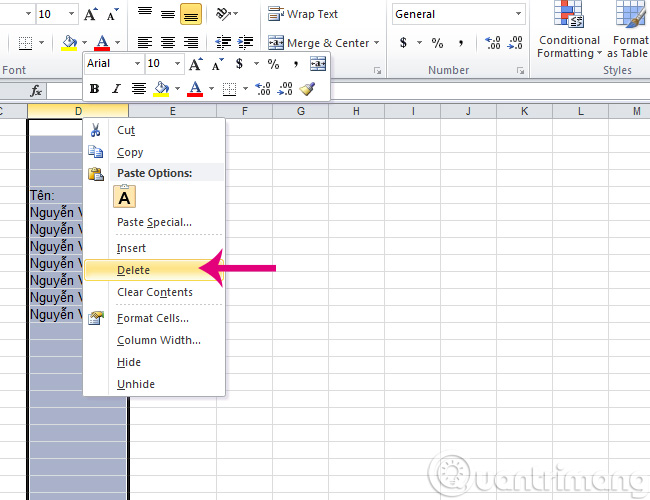The width and height of the screenshot is (650, 500).
Task: Toggle Wrap Text in the ribbon
Action: pyautogui.click(x=303, y=14)
